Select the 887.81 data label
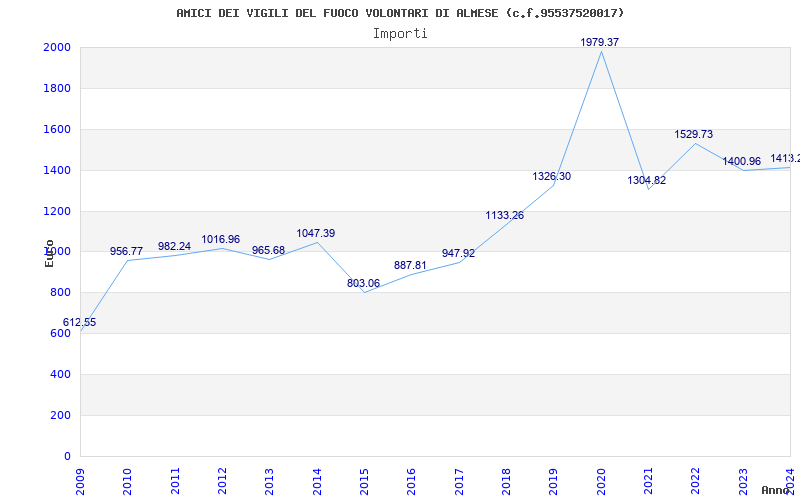 410,265
